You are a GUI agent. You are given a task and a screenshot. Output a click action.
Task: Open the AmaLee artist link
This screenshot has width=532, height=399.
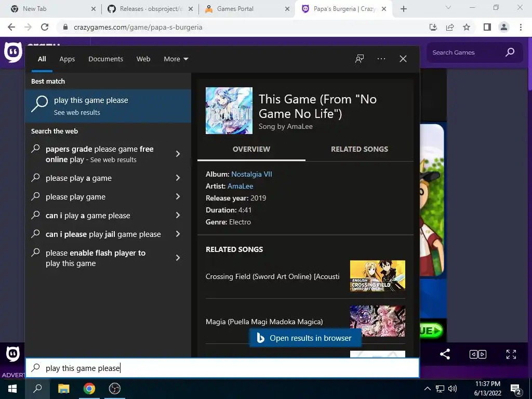[x=240, y=186]
